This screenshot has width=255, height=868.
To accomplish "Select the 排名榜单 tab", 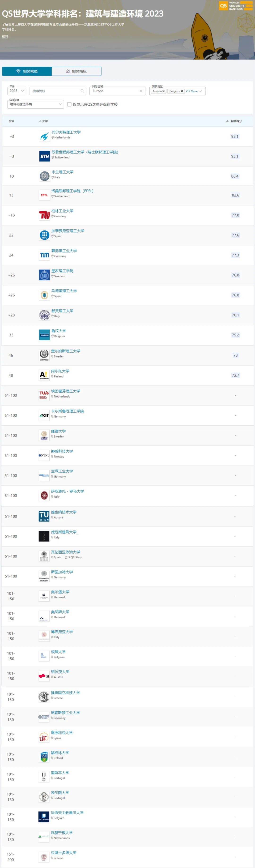I will coord(27,71).
